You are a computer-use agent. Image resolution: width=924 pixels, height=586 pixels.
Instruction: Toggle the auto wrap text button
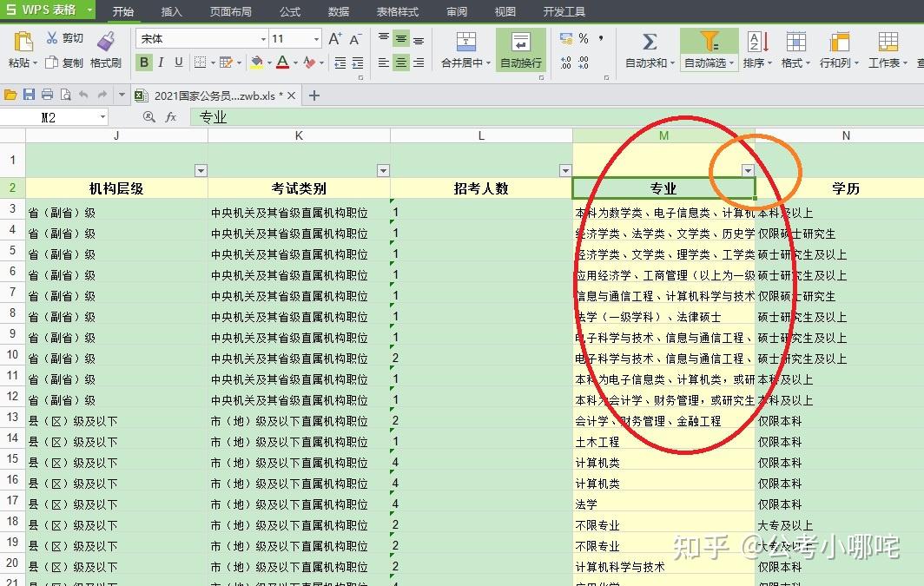coord(520,50)
